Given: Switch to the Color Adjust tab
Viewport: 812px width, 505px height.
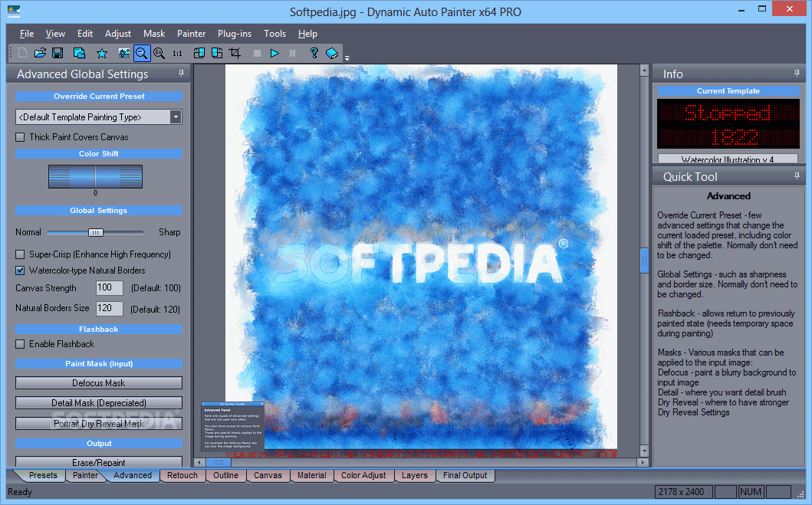Looking at the screenshot, I should [363, 476].
